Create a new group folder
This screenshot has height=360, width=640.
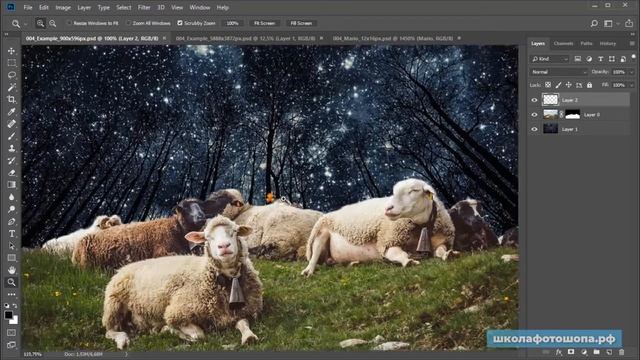[596, 352]
